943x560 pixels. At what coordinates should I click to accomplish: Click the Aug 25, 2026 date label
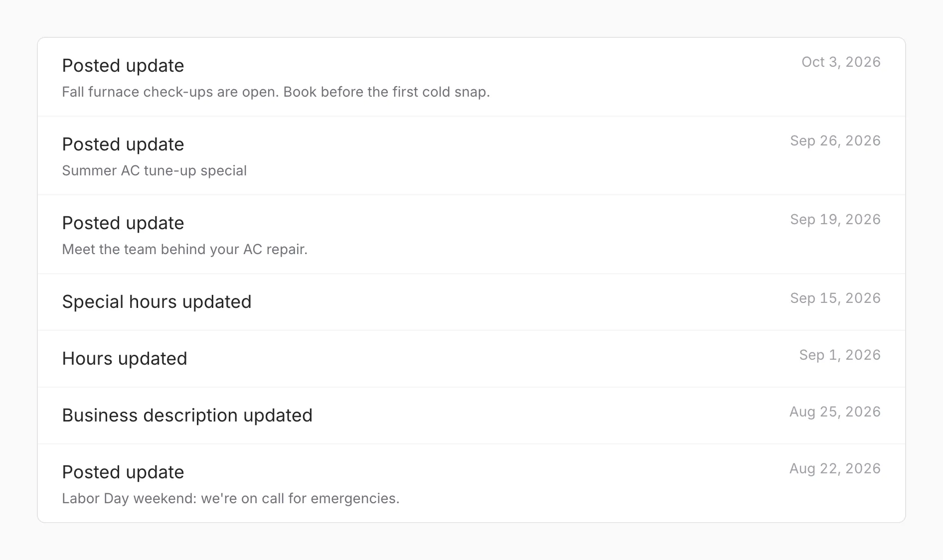pos(835,412)
